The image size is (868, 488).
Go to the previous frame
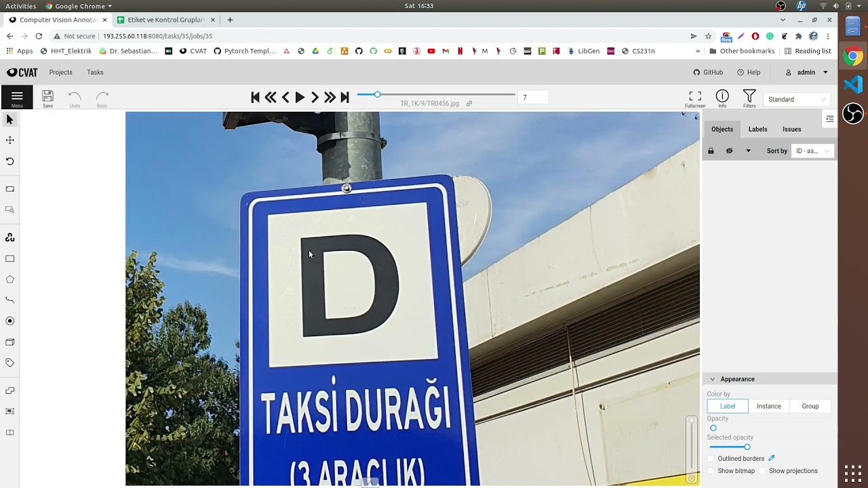pos(285,98)
